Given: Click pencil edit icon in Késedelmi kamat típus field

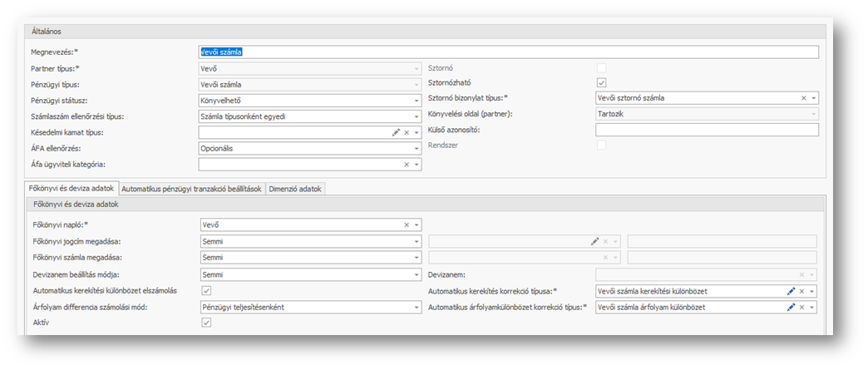Looking at the screenshot, I should click(x=396, y=132).
